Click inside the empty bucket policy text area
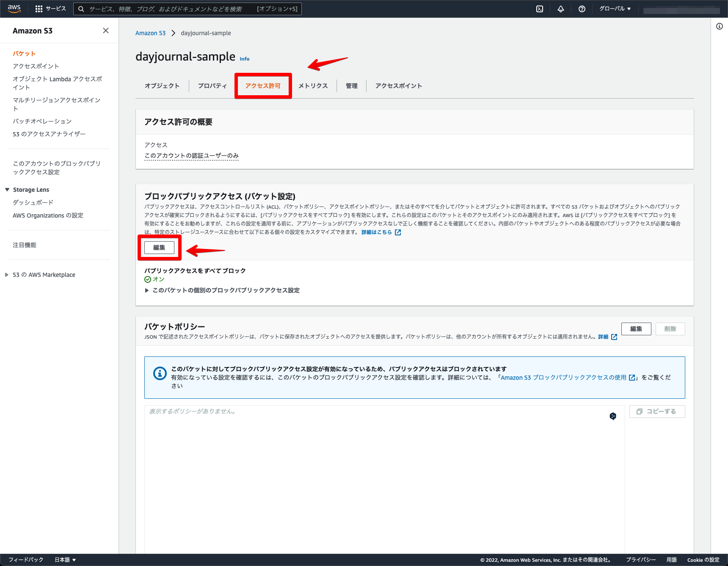 [x=385, y=478]
